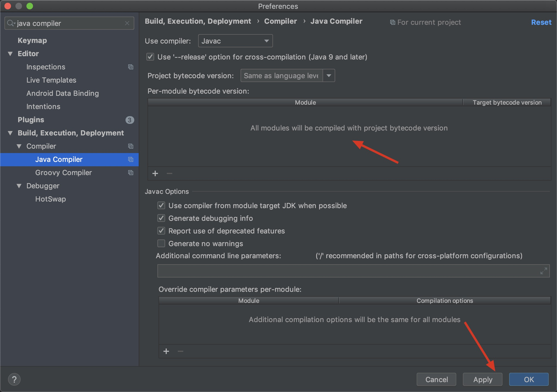Expand the additional command line parameters field
The width and height of the screenshot is (557, 392).
544,271
